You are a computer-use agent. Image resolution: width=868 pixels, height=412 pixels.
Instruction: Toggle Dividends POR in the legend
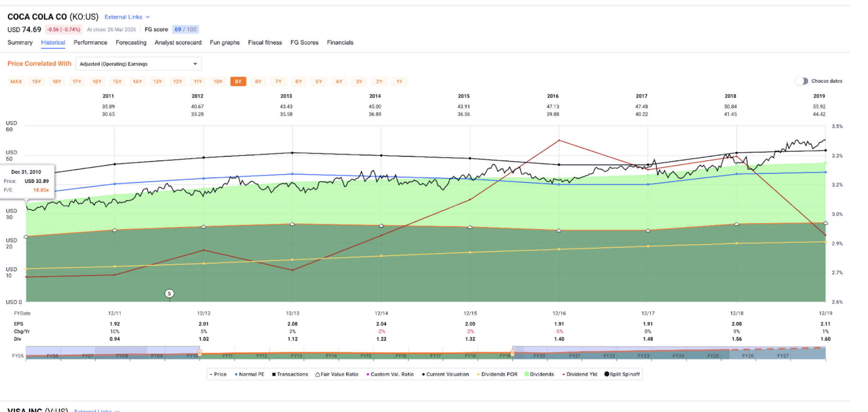[497, 374]
